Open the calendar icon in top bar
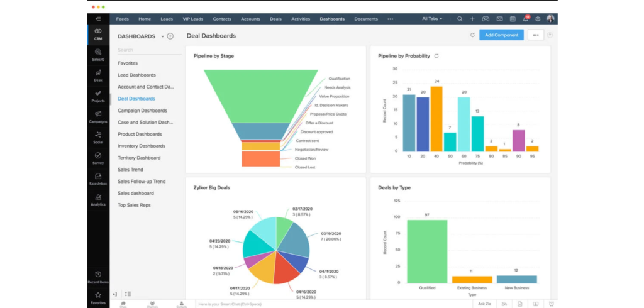Screen dimensions: 644x308 (x=513, y=19)
